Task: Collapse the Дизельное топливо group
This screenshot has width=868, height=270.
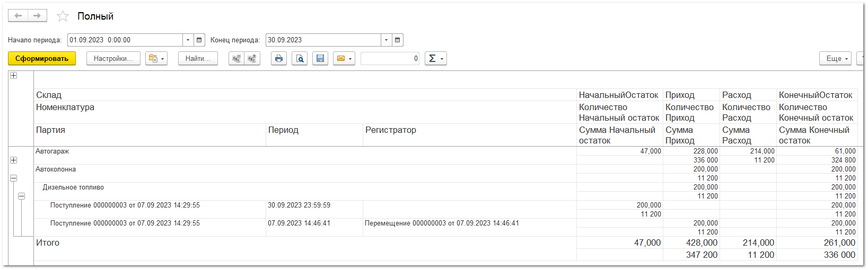Action: [22, 196]
